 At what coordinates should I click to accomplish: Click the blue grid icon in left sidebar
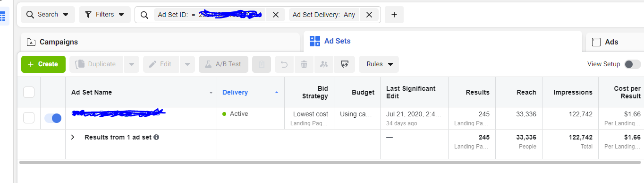3,17
